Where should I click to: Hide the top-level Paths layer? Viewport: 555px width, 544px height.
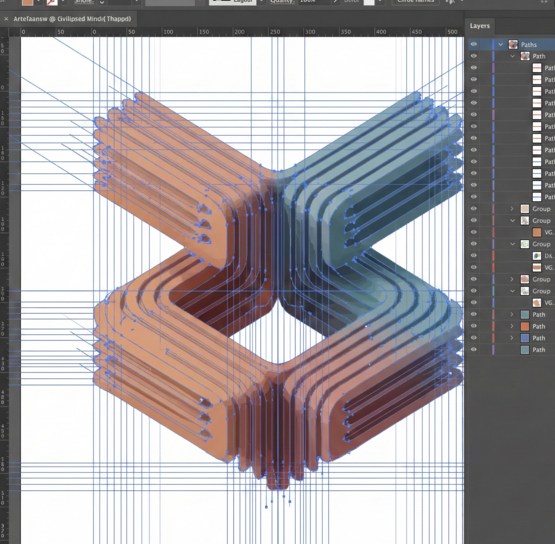[x=474, y=44]
